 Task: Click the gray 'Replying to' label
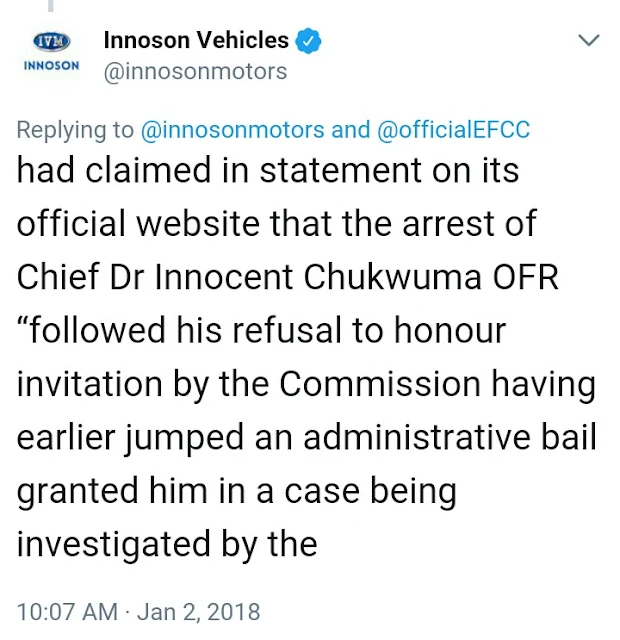point(75,130)
